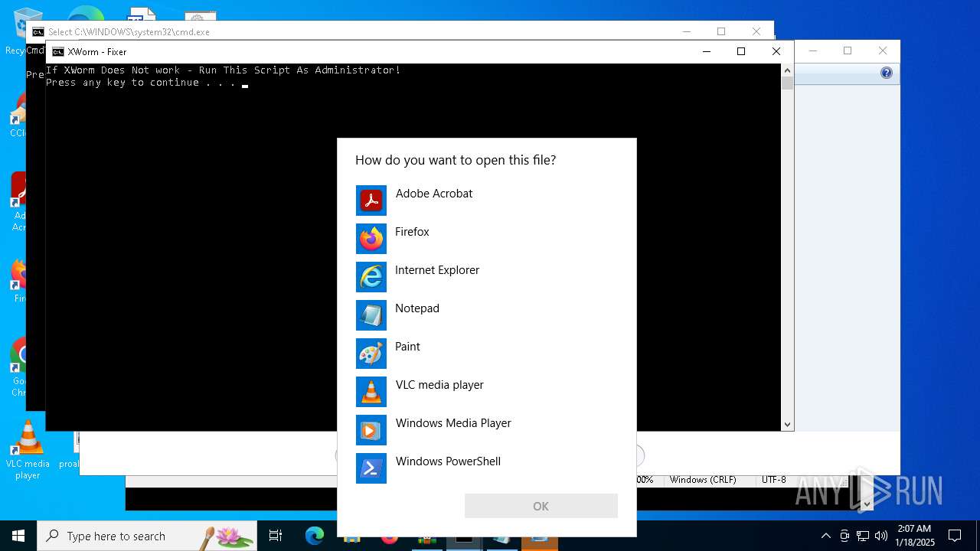Close the XWorm - Fixer window
The image size is (980, 551).
(776, 51)
